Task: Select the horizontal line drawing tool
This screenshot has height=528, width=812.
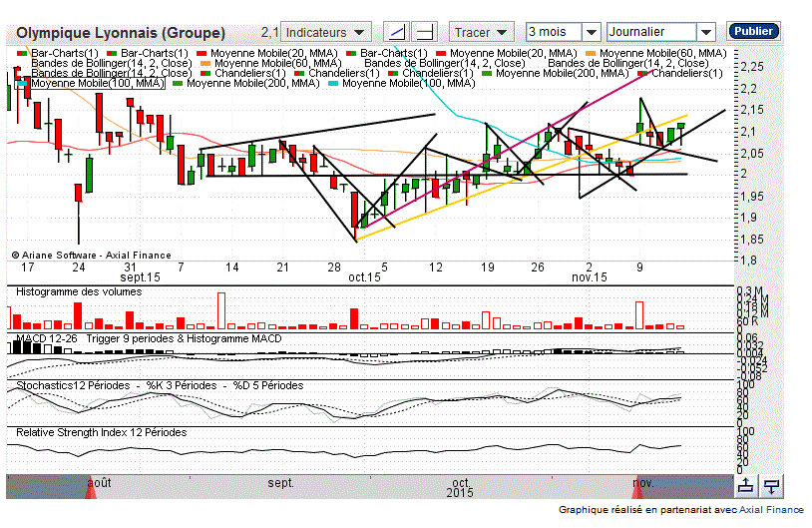Action: tap(425, 32)
